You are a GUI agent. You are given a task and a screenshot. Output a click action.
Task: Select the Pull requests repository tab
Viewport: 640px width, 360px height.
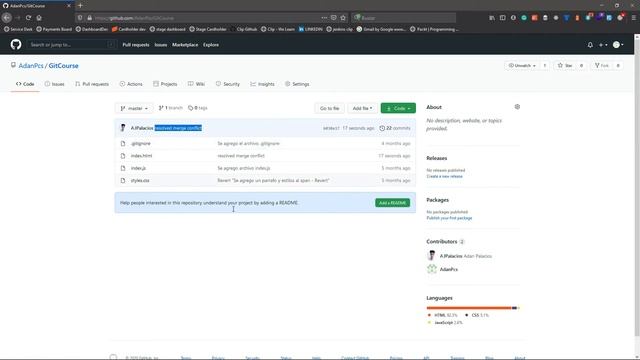pyautogui.click(x=92, y=84)
